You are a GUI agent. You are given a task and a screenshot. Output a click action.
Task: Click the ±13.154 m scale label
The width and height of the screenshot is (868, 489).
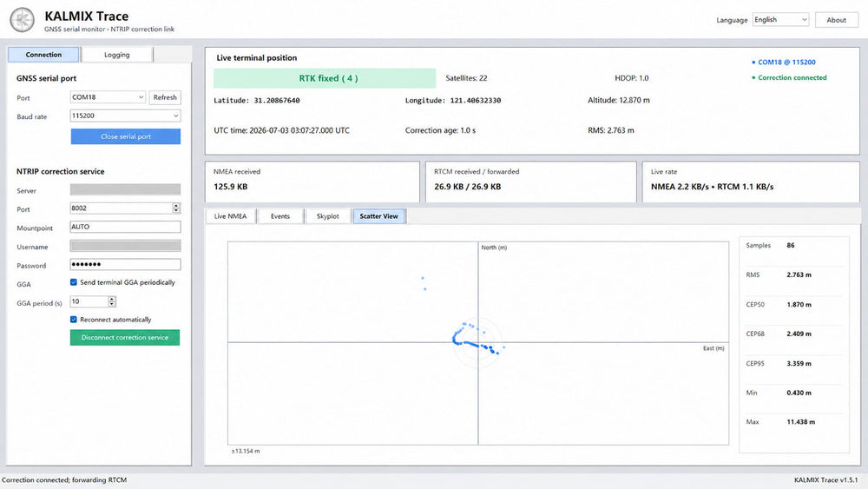pos(246,452)
